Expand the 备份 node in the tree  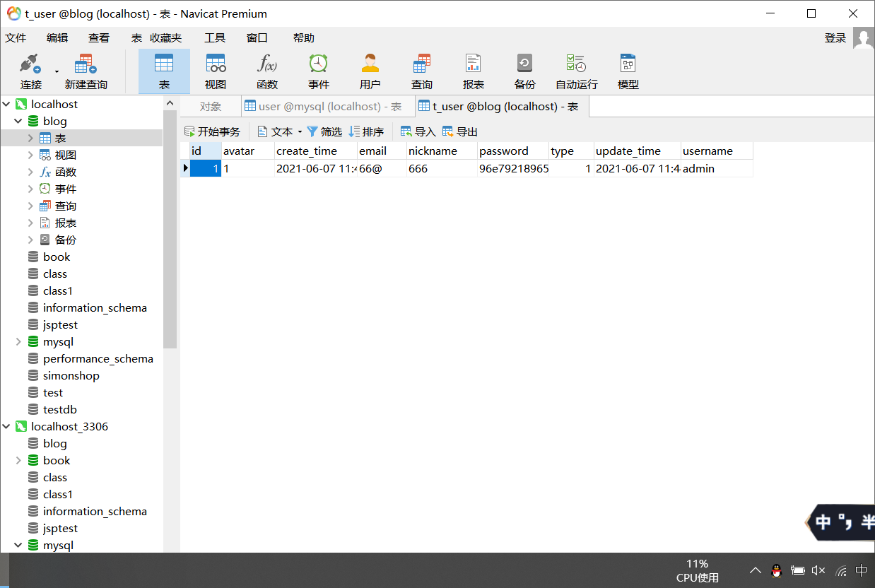point(30,240)
